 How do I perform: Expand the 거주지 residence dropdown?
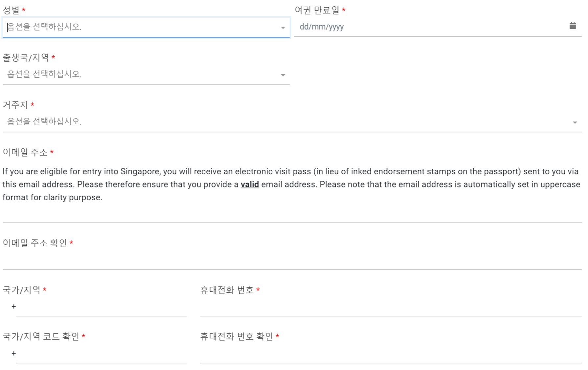(x=289, y=122)
